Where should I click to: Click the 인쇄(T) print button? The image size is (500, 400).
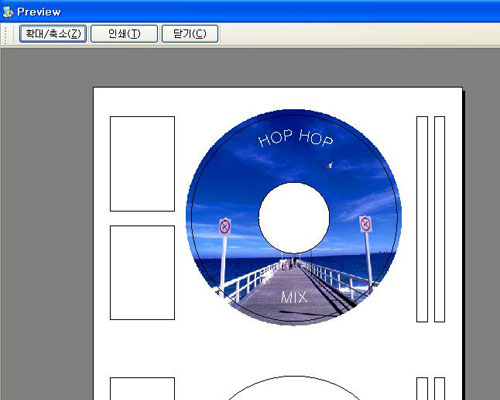click(124, 34)
